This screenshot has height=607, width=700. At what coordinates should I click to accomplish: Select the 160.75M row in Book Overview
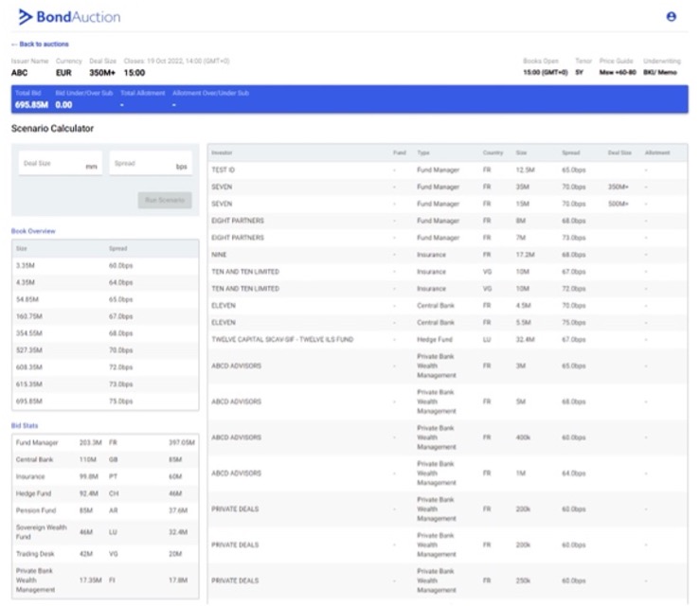coord(105,316)
